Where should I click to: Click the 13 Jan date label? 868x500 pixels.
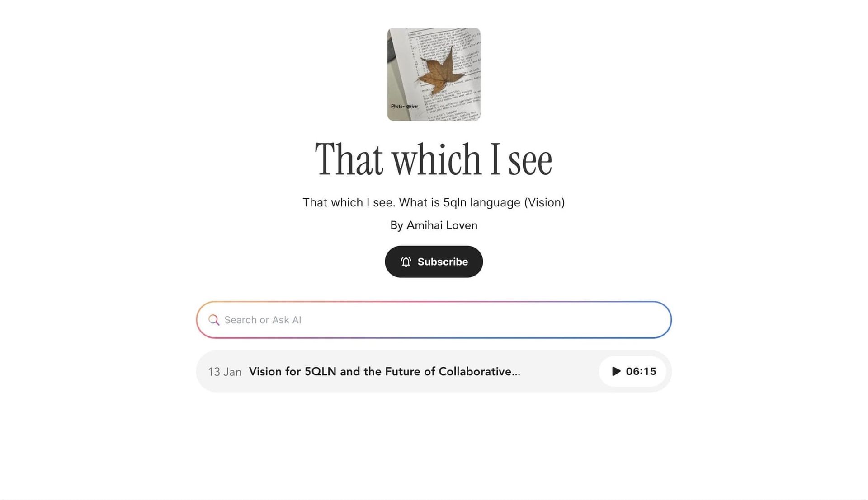click(x=225, y=372)
